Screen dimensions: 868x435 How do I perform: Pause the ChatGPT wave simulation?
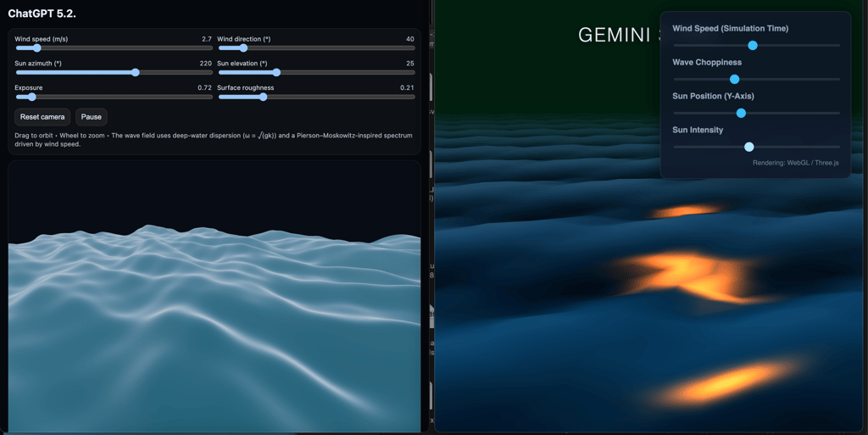92,117
